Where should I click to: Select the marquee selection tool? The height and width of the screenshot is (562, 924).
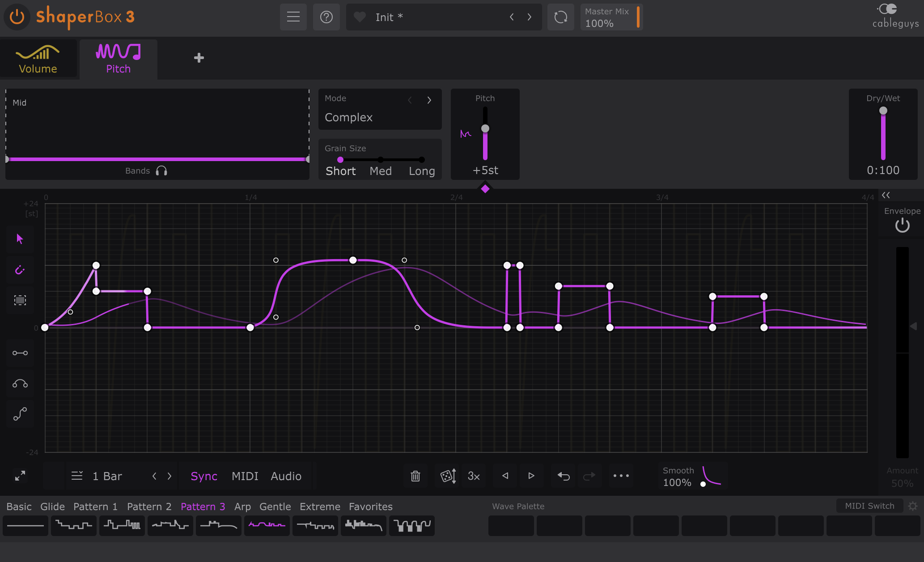[20, 300]
